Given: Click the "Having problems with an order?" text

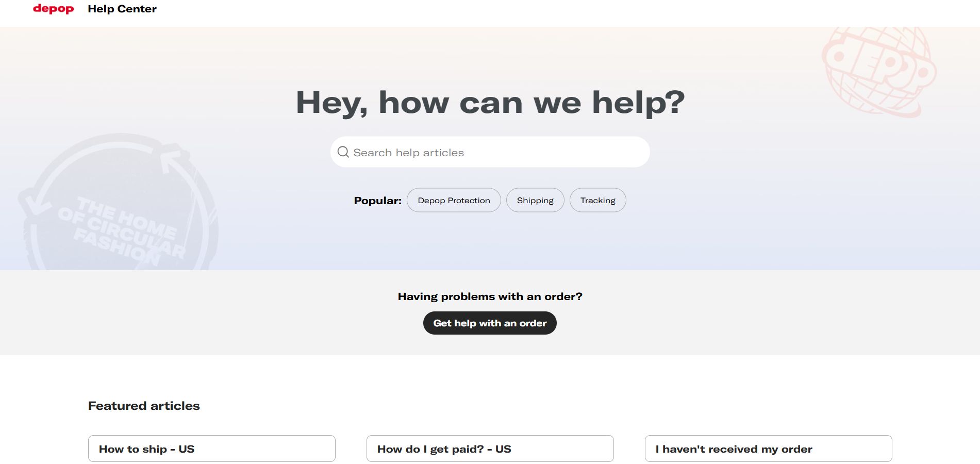Looking at the screenshot, I should point(490,296).
